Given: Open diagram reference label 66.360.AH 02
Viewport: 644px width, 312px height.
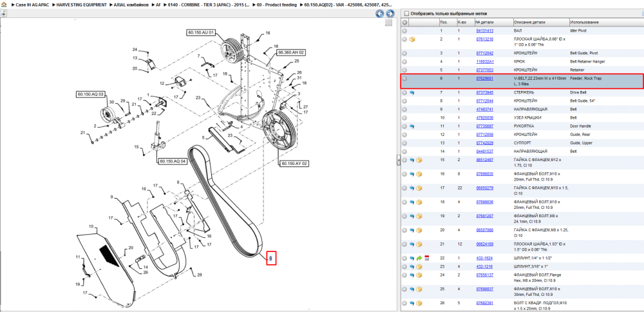Looking at the screenshot, I should point(291,52).
